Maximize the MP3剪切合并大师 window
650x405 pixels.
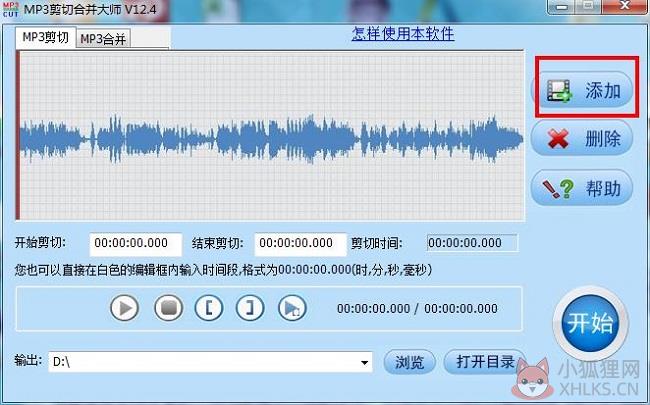point(588,7)
